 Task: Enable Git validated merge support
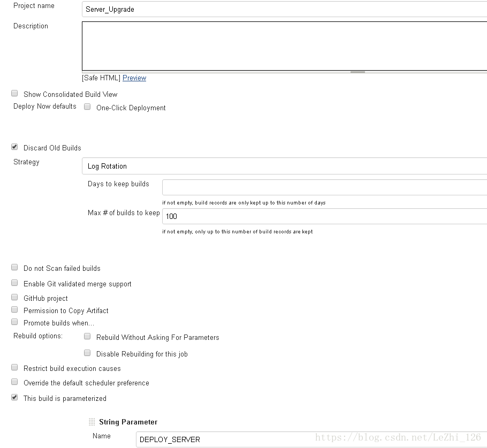(x=14, y=283)
